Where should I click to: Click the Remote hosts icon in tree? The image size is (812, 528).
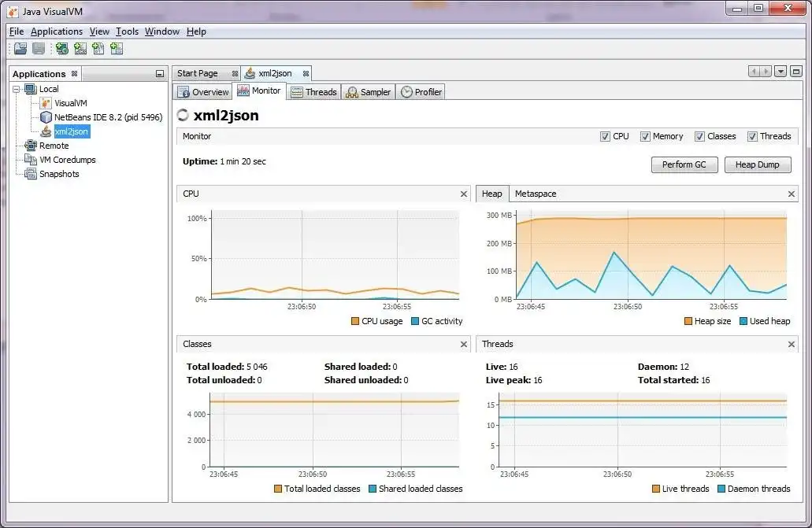tap(31, 146)
